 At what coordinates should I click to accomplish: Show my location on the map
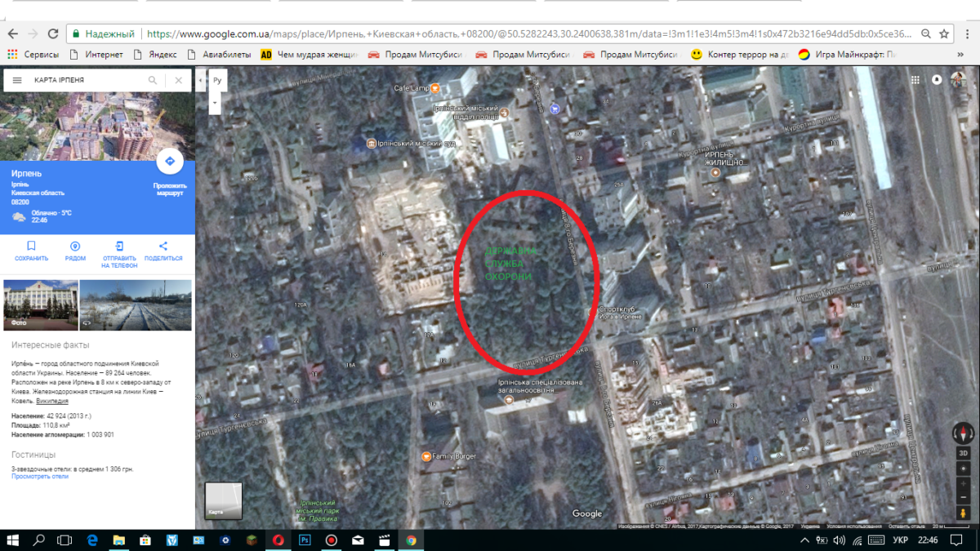pyautogui.click(x=963, y=469)
